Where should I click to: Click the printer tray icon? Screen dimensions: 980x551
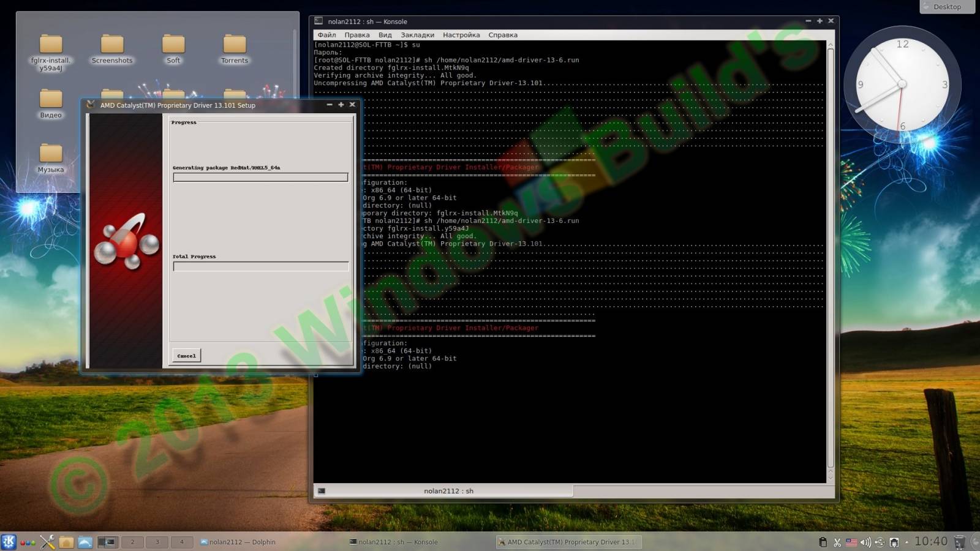click(x=894, y=542)
